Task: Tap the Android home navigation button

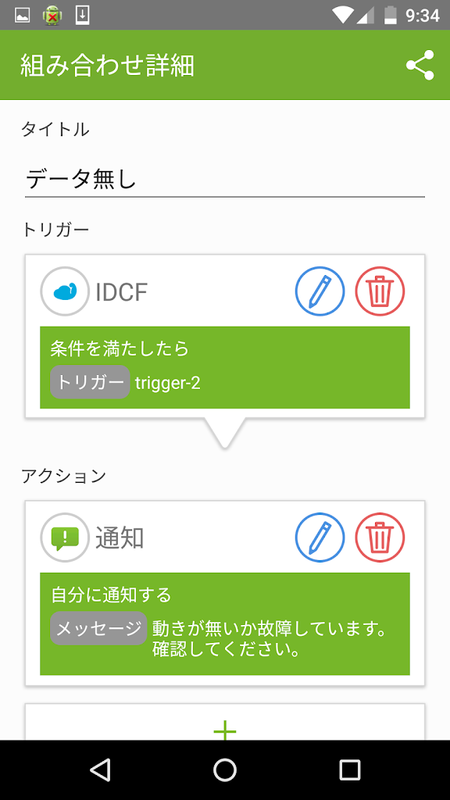Action: 225,769
